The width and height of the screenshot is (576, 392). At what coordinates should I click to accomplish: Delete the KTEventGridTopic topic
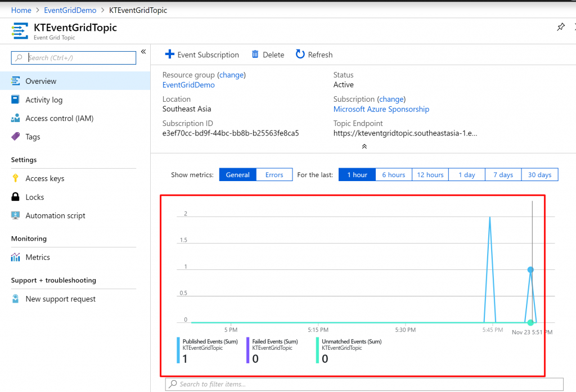point(268,55)
